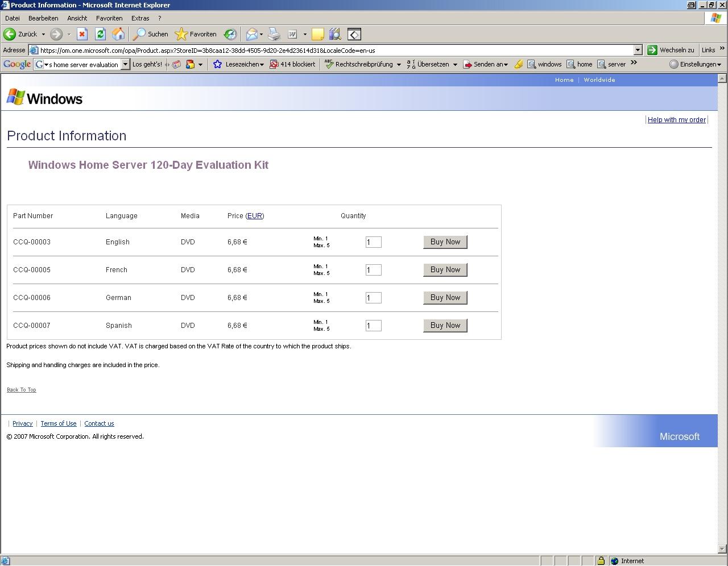Image resolution: width=728 pixels, height=566 pixels.
Task: Open the Privacy link
Action: click(x=23, y=423)
